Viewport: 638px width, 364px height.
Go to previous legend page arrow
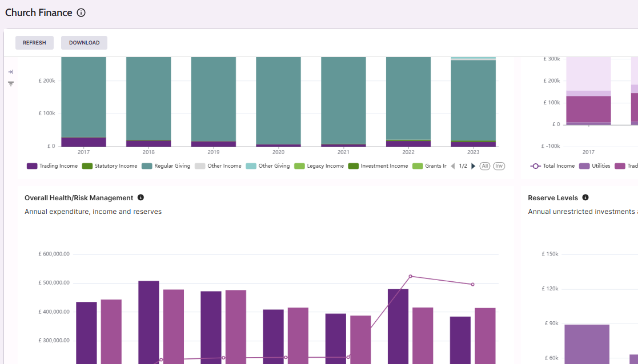pyautogui.click(x=453, y=166)
